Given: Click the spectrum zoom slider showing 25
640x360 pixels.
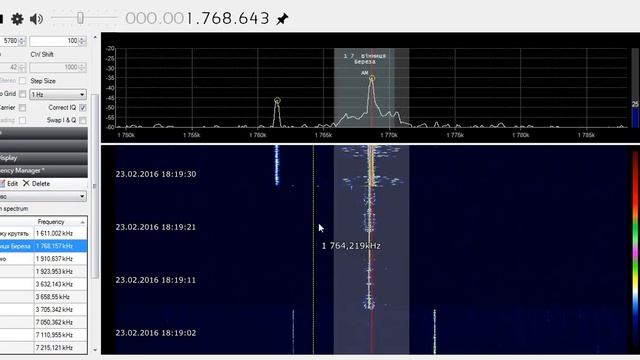Looking at the screenshot, I should point(635,88).
